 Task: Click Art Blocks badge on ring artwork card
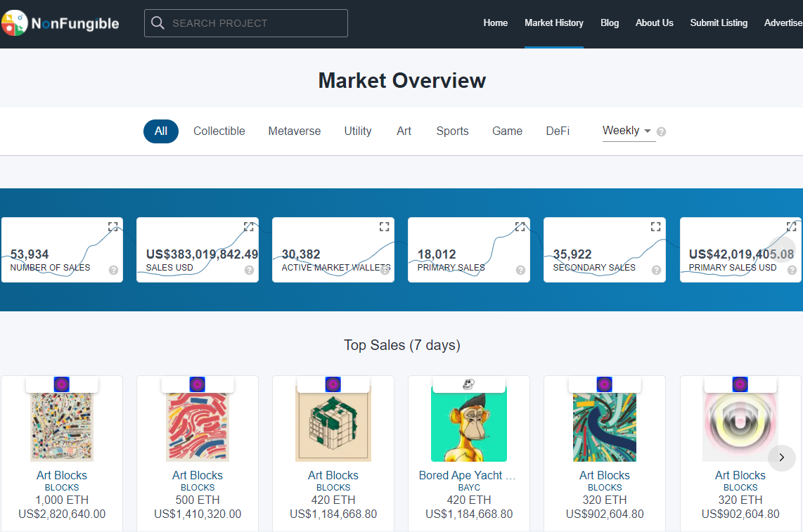pyautogui.click(x=740, y=384)
